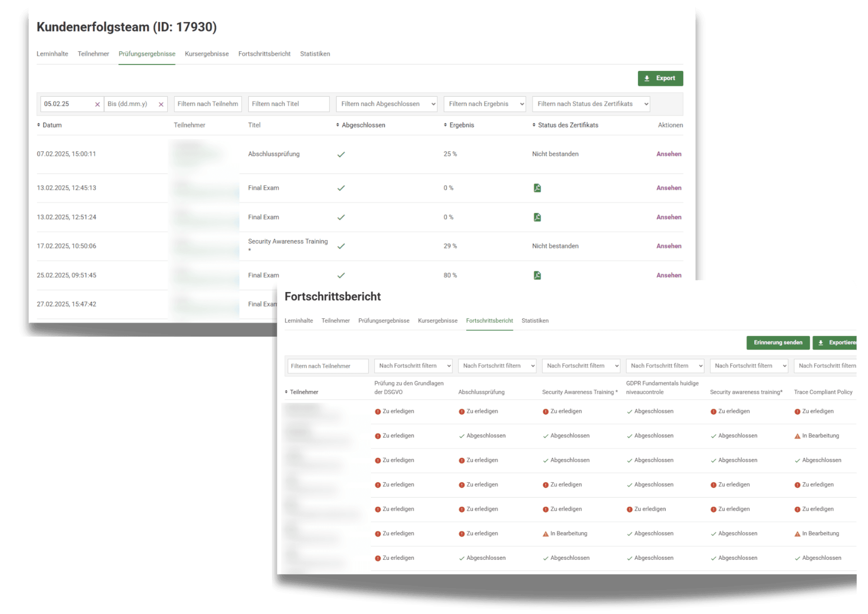The height and width of the screenshot is (614, 868).
Task: Open certificate PDF icon for 13.02.2025, 12:51:24 row
Action: point(537,217)
